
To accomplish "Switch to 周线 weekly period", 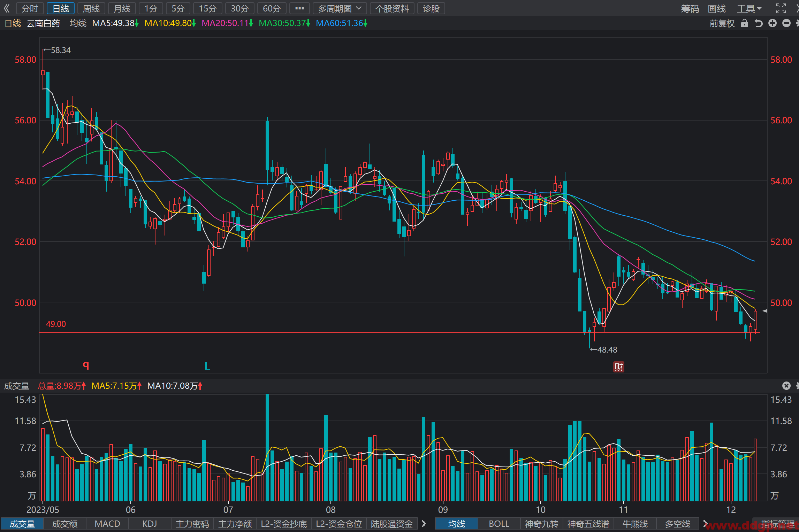I will coord(91,8).
